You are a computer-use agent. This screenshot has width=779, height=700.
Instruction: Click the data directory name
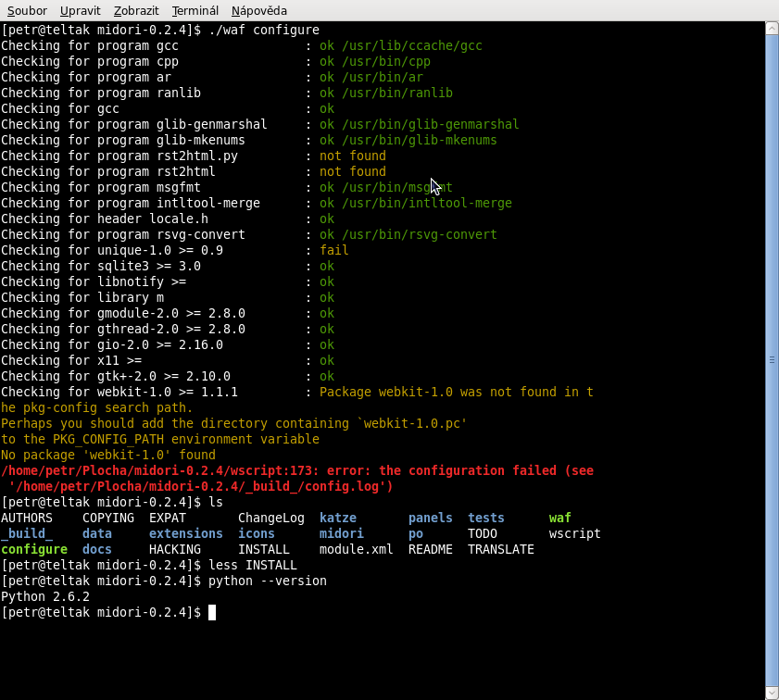coord(97,533)
